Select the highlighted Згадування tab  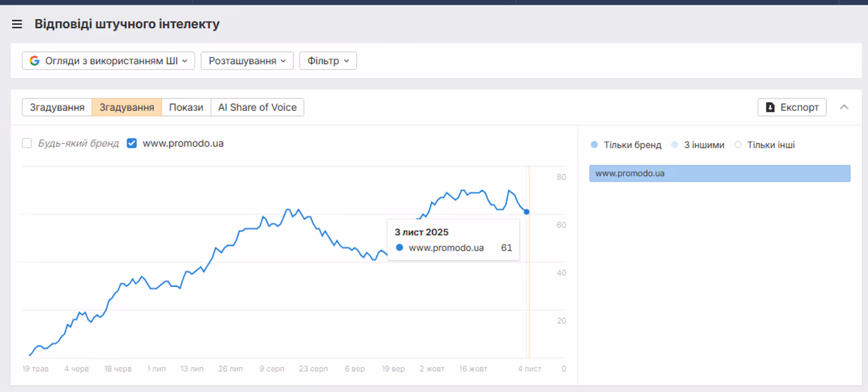click(127, 108)
